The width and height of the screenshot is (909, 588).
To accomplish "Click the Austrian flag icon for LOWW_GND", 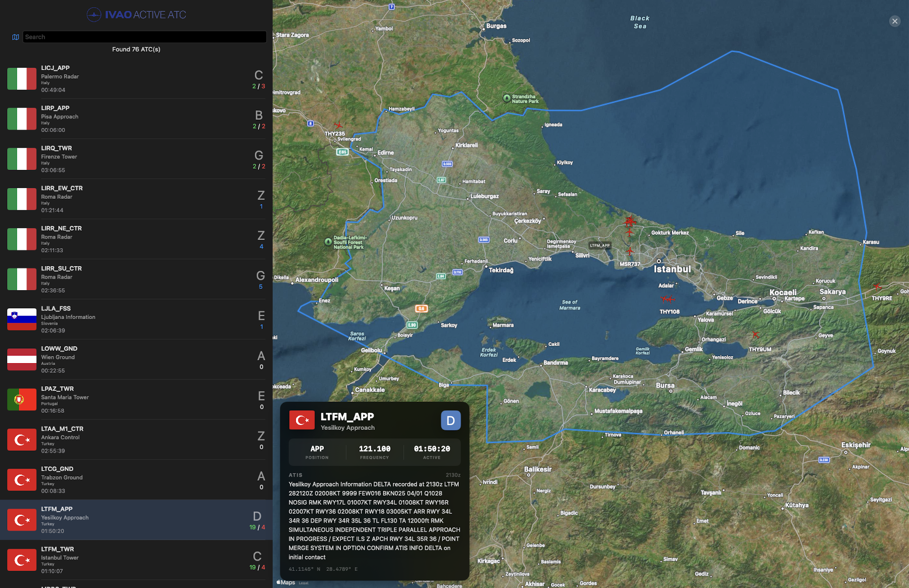I will pyautogui.click(x=21, y=359).
